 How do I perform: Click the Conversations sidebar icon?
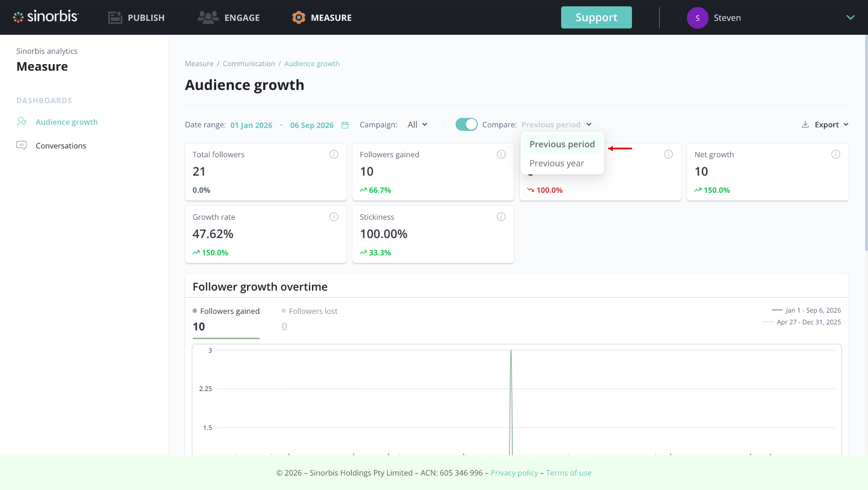pyautogui.click(x=22, y=146)
